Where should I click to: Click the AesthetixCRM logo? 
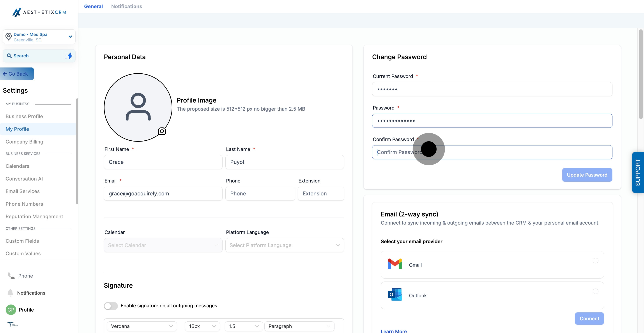coord(39,12)
